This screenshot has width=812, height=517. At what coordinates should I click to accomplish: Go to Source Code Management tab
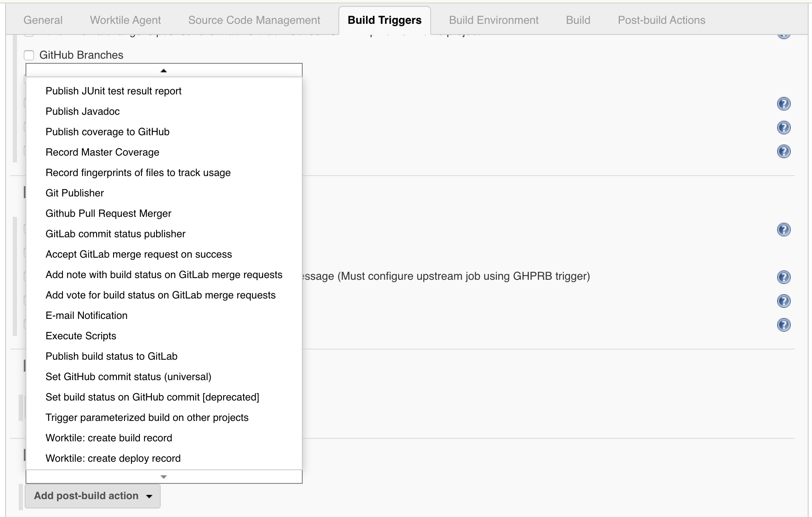254,20
